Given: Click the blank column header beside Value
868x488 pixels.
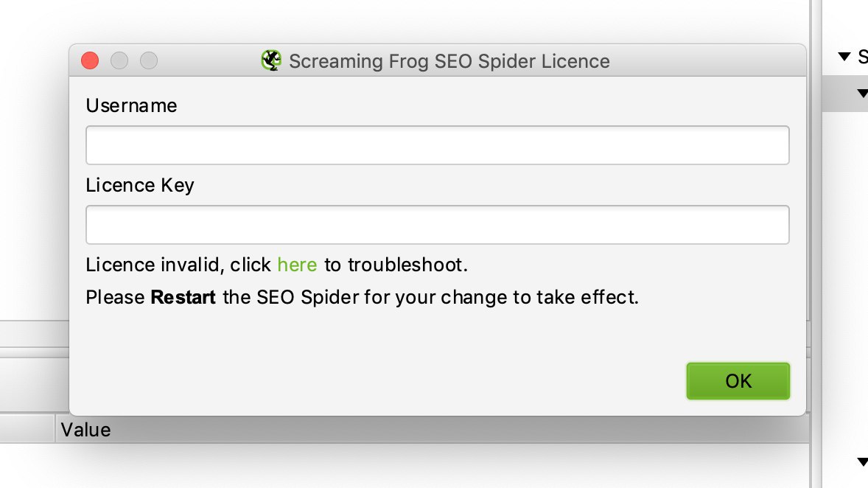Looking at the screenshot, I should [27, 430].
